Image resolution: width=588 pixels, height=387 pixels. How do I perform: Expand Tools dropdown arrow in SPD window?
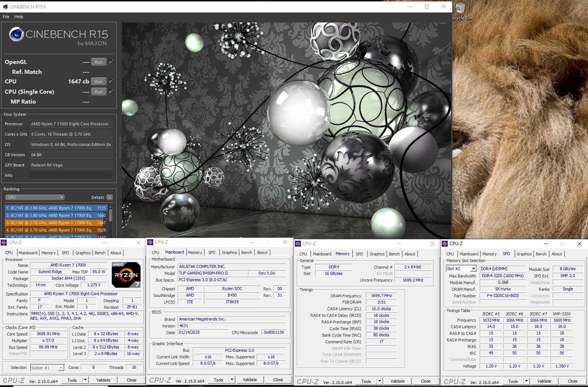[x=526, y=381]
